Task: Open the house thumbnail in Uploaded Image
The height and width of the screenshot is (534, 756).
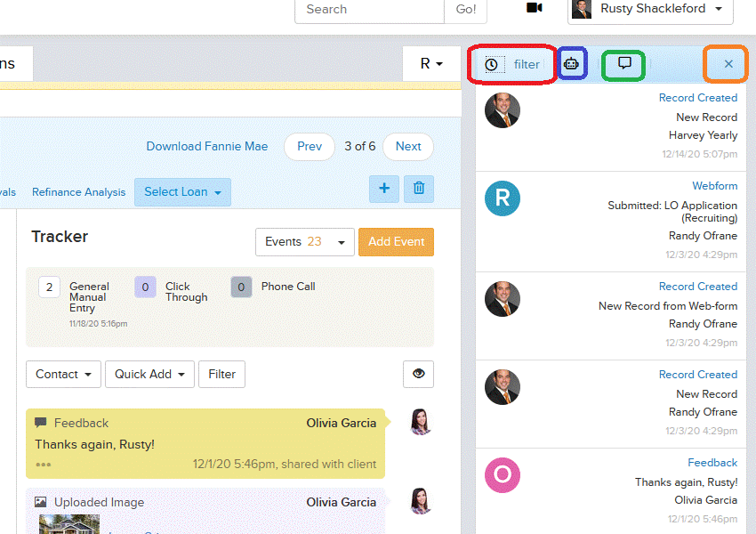Action: [x=69, y=524]
